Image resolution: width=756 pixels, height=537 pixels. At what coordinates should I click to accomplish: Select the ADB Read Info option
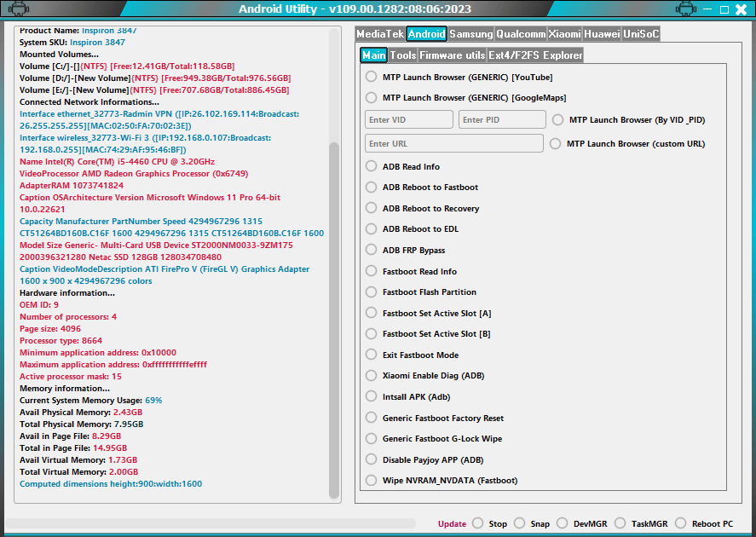[371, 165]
